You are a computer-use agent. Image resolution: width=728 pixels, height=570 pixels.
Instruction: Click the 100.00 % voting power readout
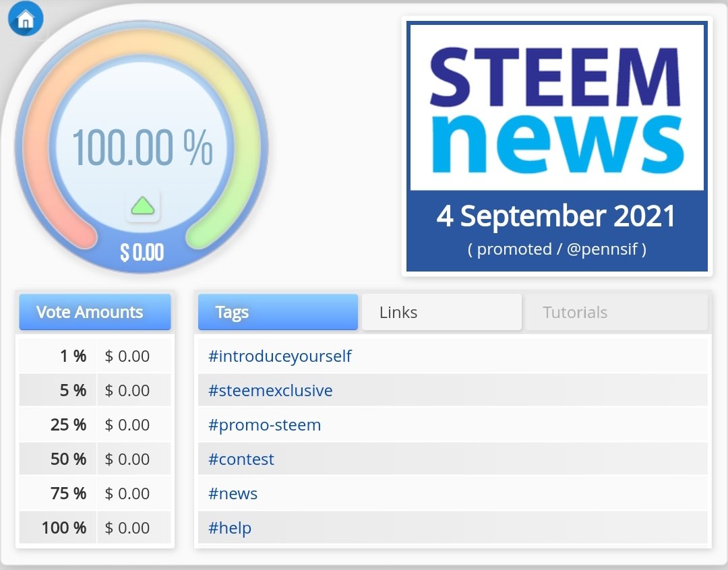coord(142,148)
